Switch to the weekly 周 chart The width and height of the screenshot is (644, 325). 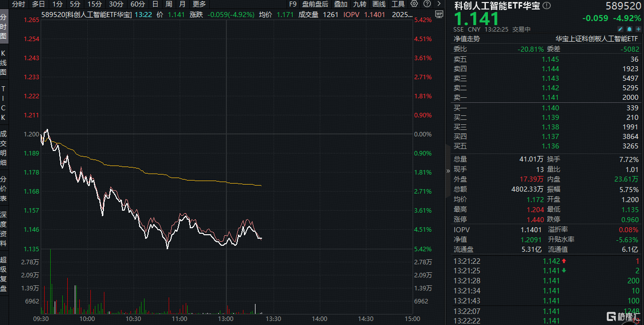pyautogui.click(x=169, y=4)
